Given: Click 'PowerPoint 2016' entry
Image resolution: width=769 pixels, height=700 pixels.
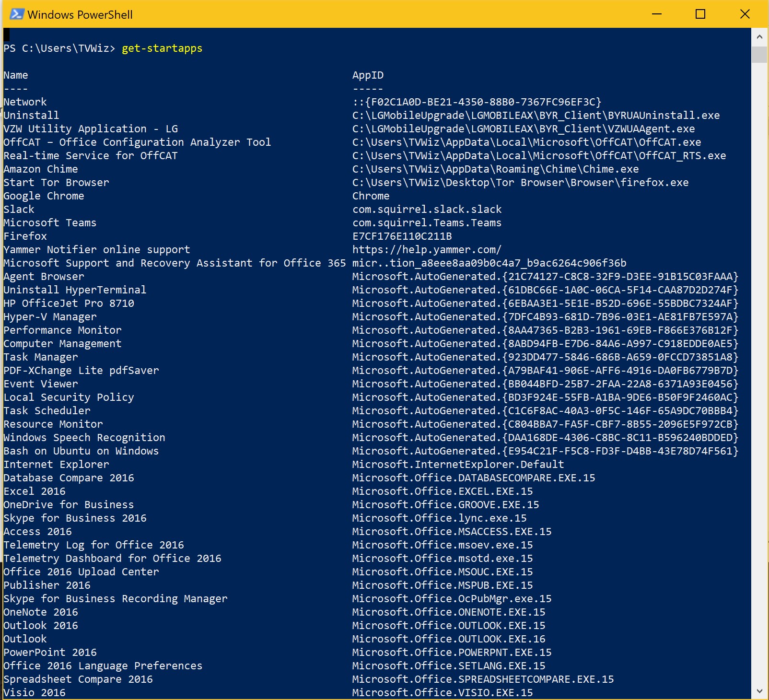Looking at the screenshot, I should (50, 653).
